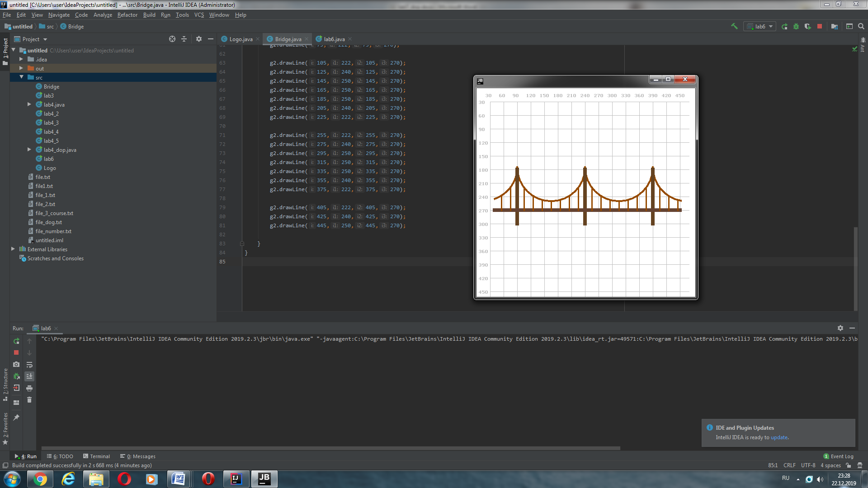Toggle Pin Tab in the Run panel
The height and width of the screenshot is (488, 868).
click(x=16, y=418)
